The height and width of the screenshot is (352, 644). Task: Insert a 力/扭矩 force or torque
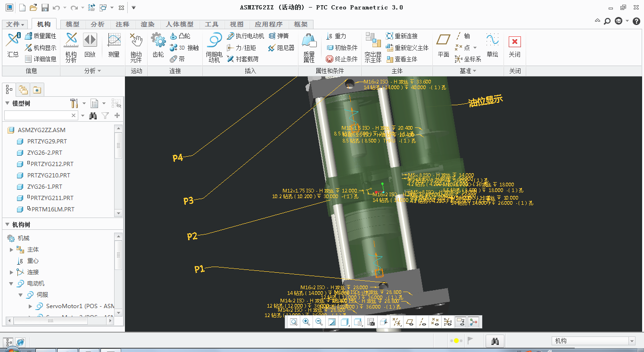coord(241,48)
